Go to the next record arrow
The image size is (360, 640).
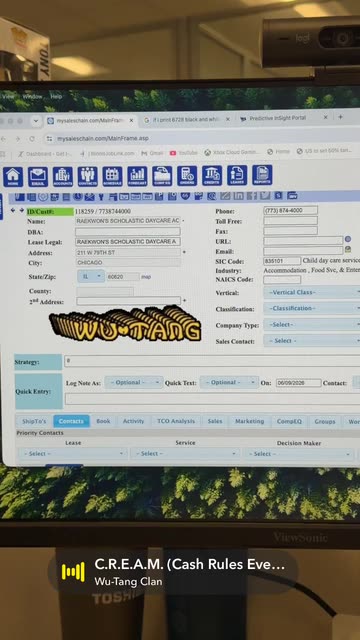(21, 210)
